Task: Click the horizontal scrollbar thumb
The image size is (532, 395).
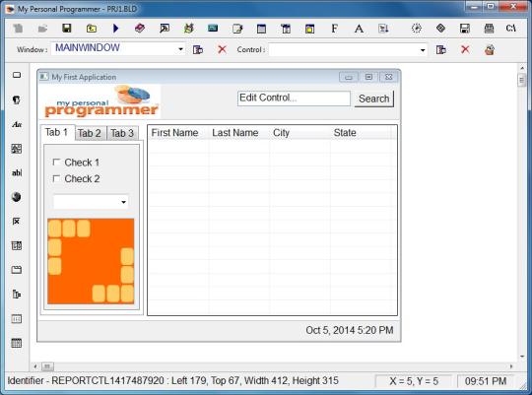Action: (x=47, y=366)
